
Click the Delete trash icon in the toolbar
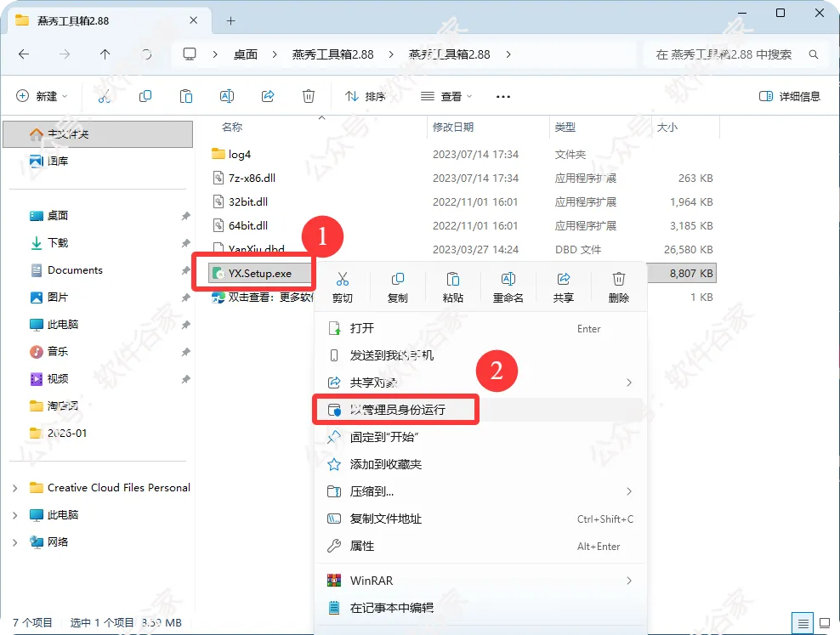[309, 96]
